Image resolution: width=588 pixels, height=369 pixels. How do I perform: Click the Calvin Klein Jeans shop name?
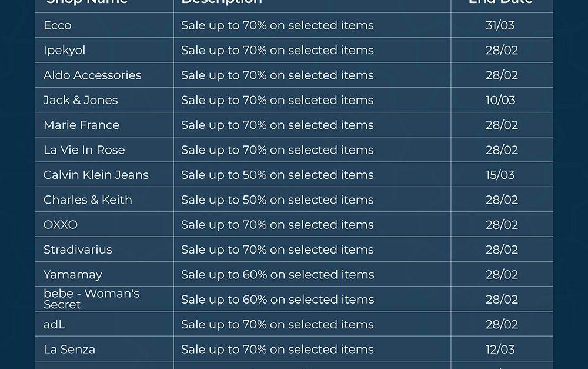coord(96,175)
